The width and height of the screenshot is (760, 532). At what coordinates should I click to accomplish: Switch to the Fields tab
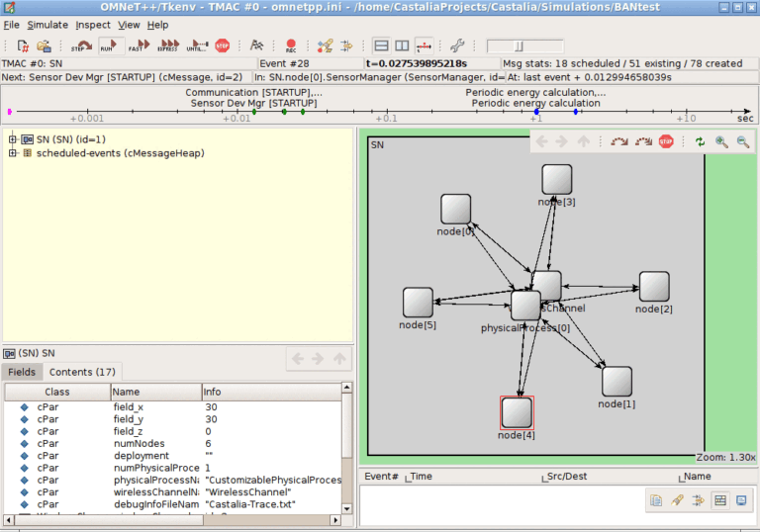22,372
